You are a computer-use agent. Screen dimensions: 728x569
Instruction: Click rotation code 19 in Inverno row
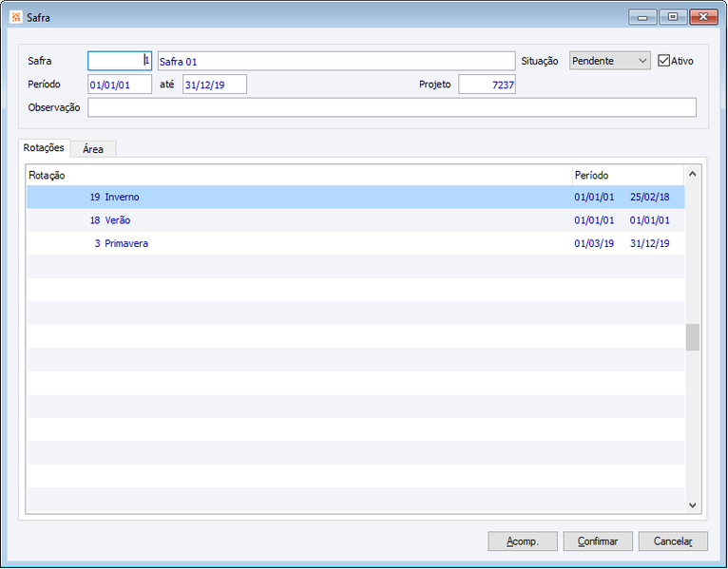click(x=95, y=197)
